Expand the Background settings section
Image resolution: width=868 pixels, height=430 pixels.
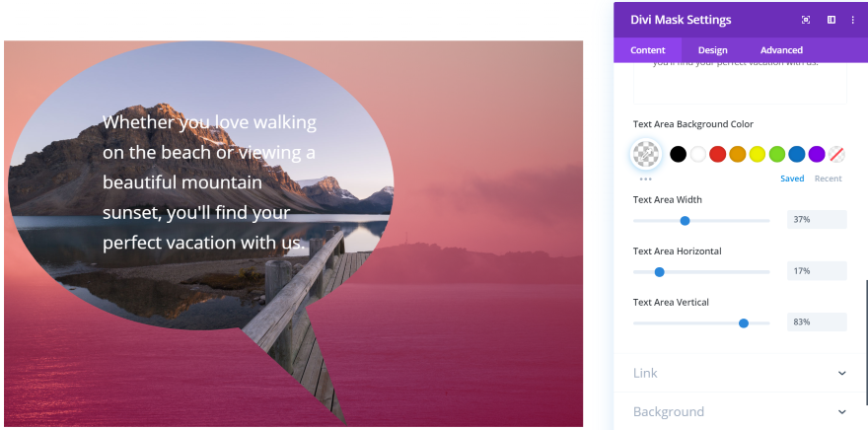click(x=741, y=411)
